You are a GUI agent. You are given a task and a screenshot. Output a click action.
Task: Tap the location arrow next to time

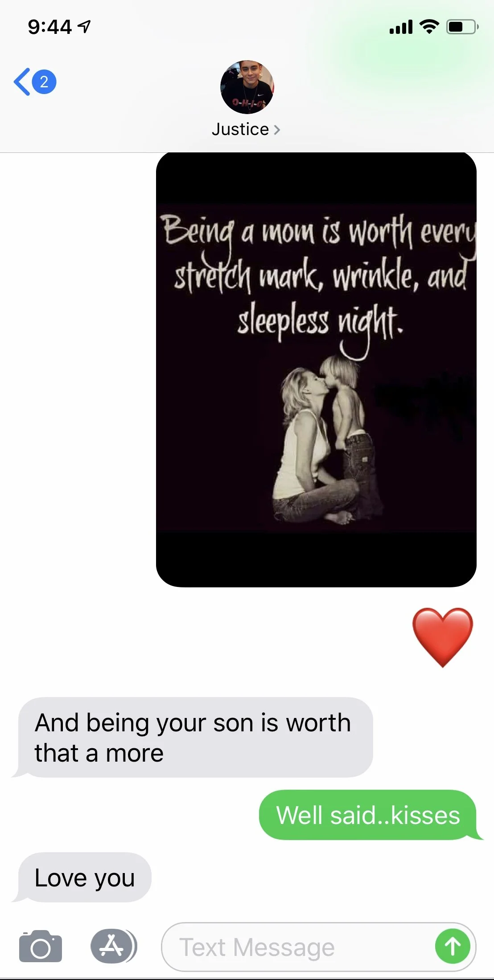[84, 27]
